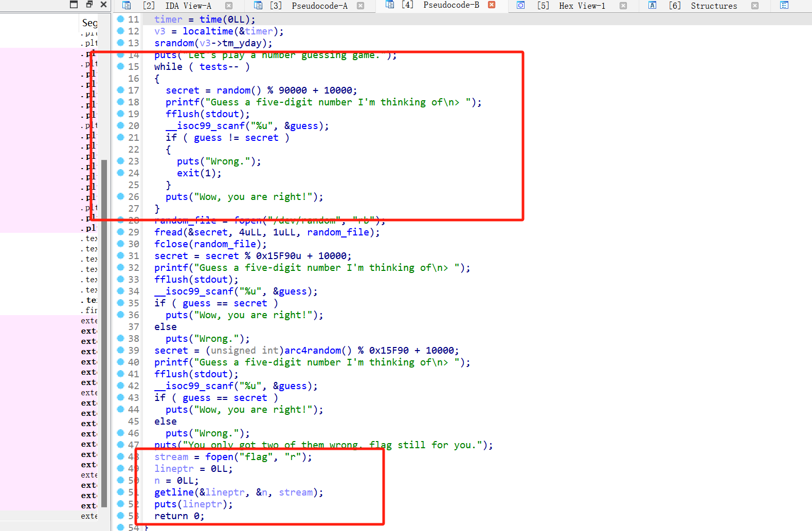Click the Seg column header
Screen dimensions: 812x531
click(x=89, y=23)
